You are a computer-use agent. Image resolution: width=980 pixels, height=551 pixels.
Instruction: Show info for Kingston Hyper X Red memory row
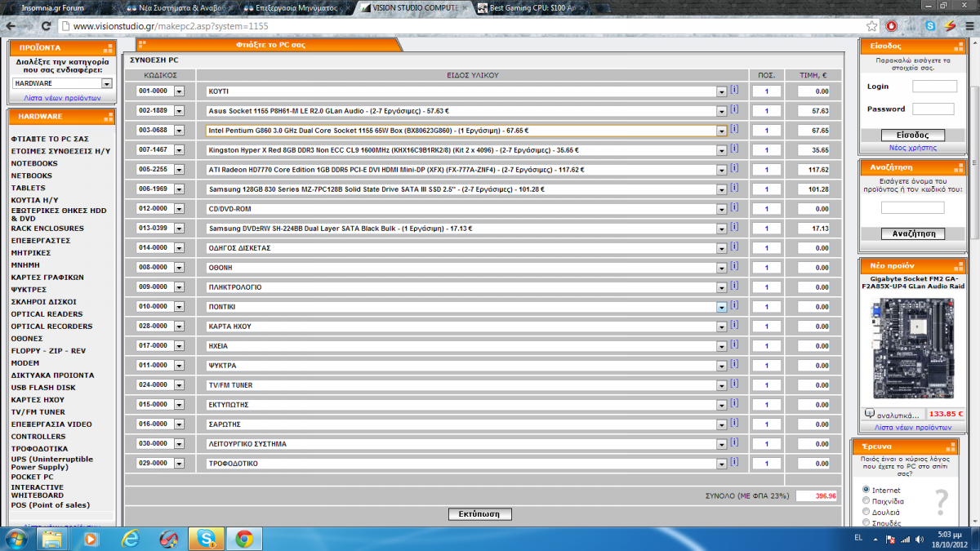click(734, 149)
